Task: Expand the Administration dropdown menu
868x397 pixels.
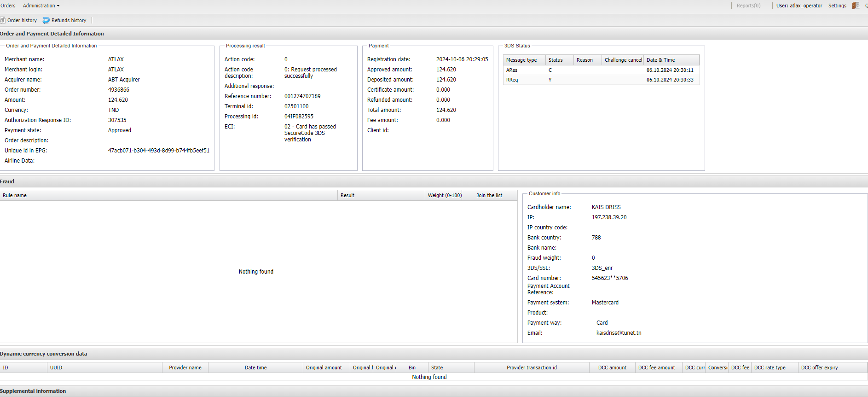Action: point(41,6)
